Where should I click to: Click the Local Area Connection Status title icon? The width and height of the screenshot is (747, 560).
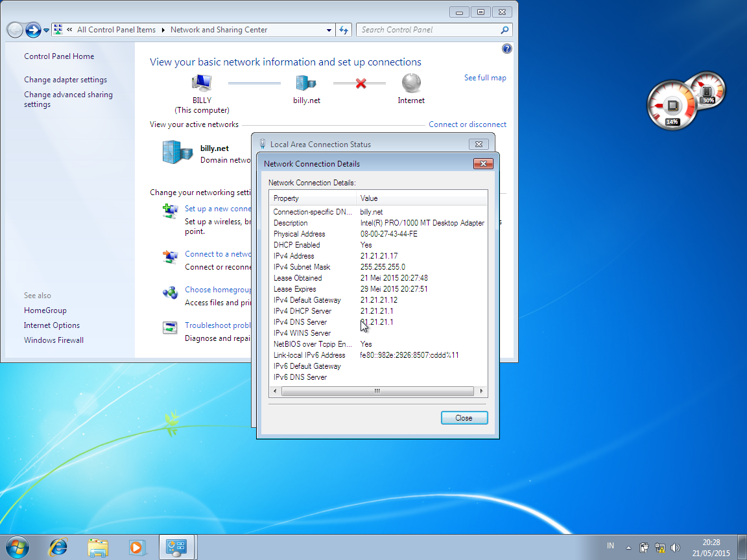tap(263, 144)
